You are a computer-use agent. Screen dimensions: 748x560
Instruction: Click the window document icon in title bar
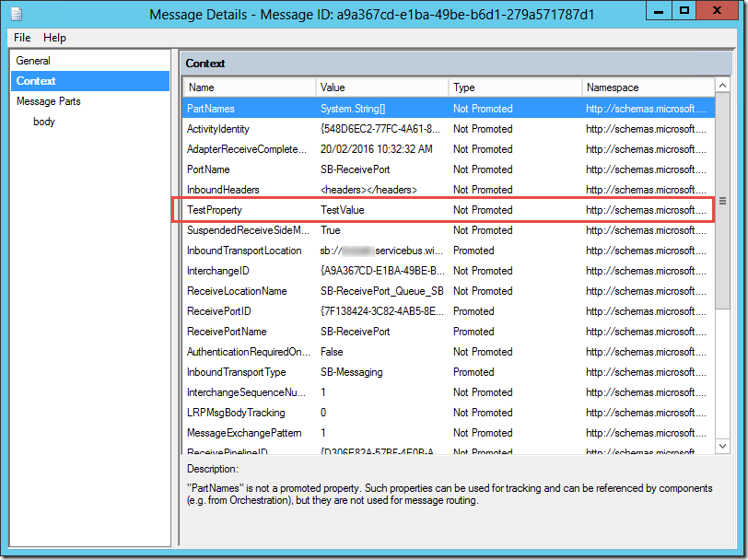[16, 14]
